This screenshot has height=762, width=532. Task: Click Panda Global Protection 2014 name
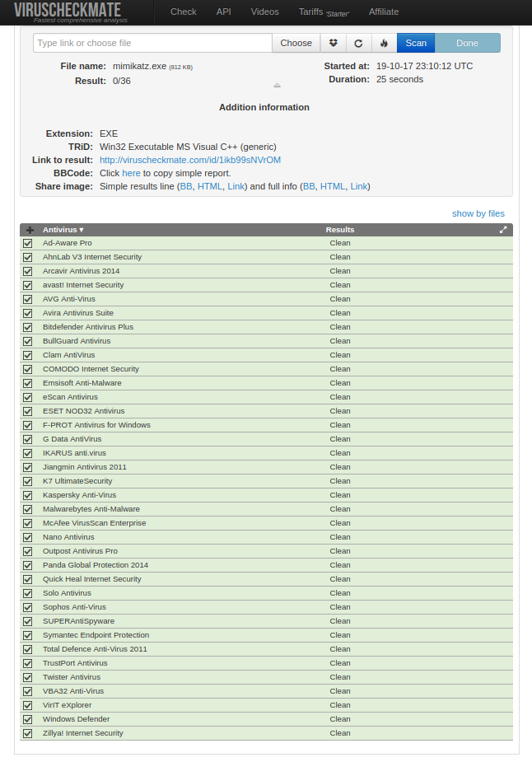96,564
